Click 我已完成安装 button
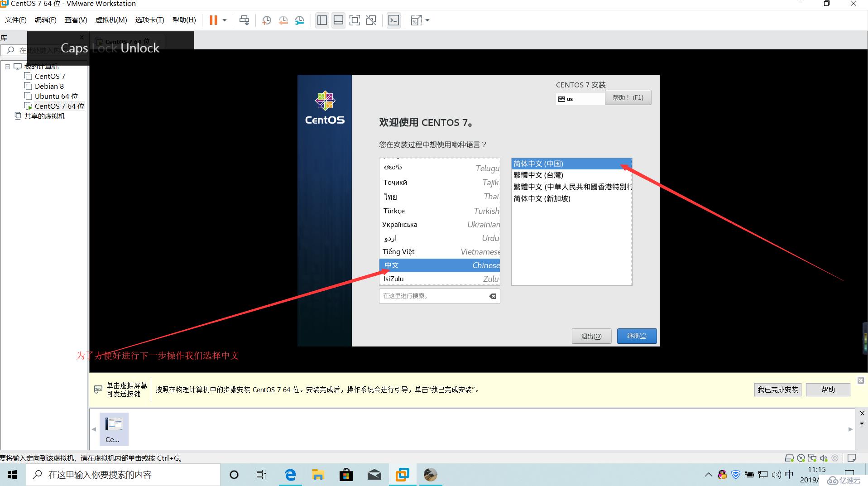 [x=777, y=390]
